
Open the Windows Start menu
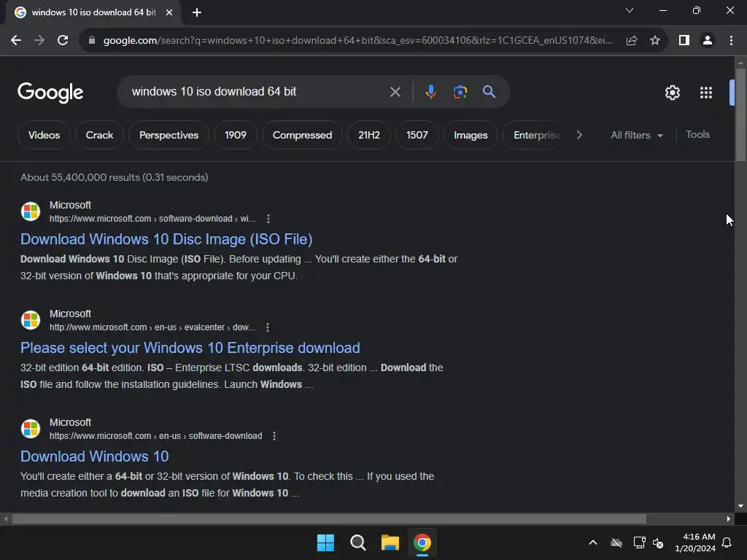click(x=326, y=542)
